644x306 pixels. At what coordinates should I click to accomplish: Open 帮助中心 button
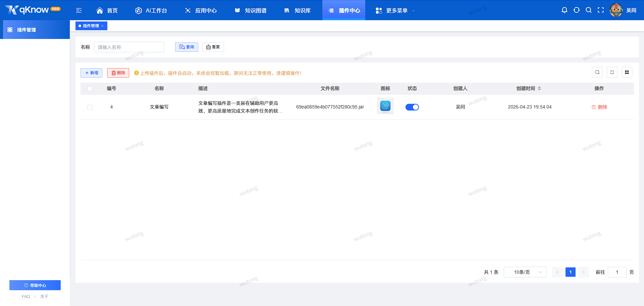35,285
